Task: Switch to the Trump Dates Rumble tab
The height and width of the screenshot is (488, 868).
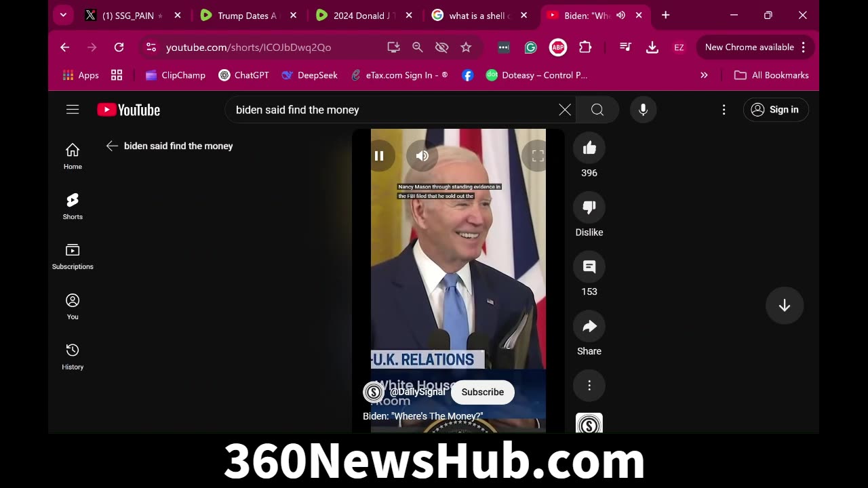Action: point(248,16)
